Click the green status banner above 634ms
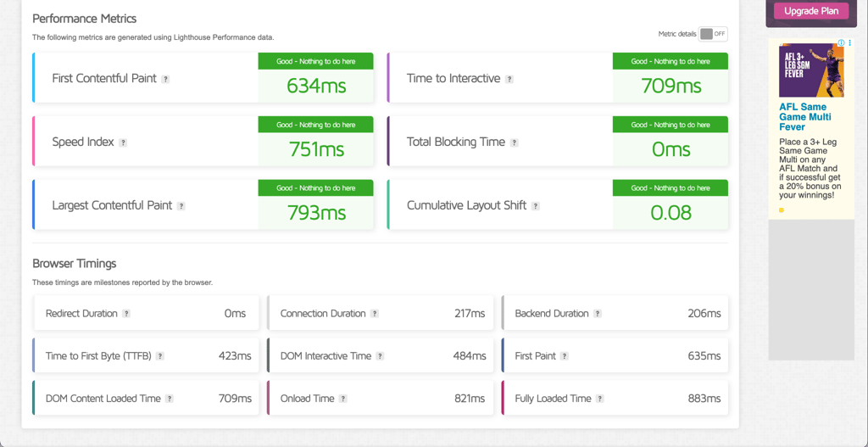The width and height of the screenshot is (868, 447). (316, 61)
